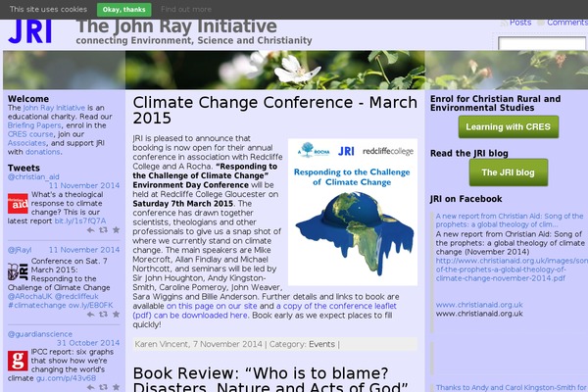Viewport: 588px width, 392px height.
Task: Open @JRayI Twitter handle
Action: pyautogui.click(x=20, y=250)
